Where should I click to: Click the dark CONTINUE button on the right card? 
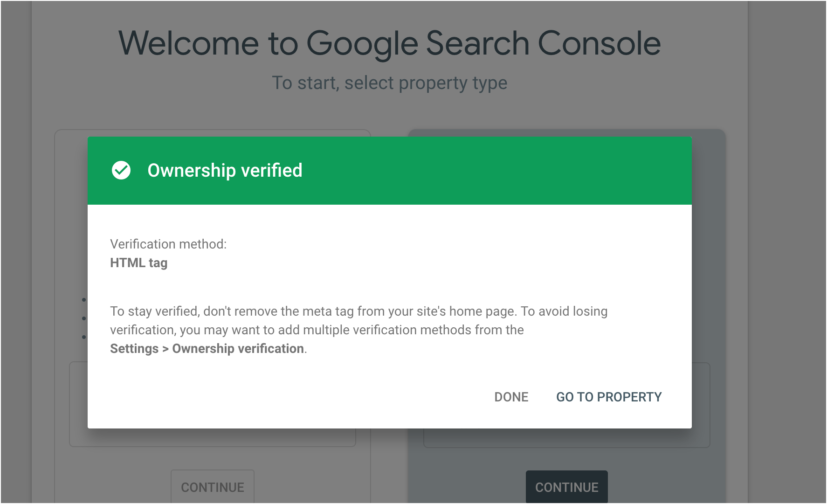click(x=566, y=487)
